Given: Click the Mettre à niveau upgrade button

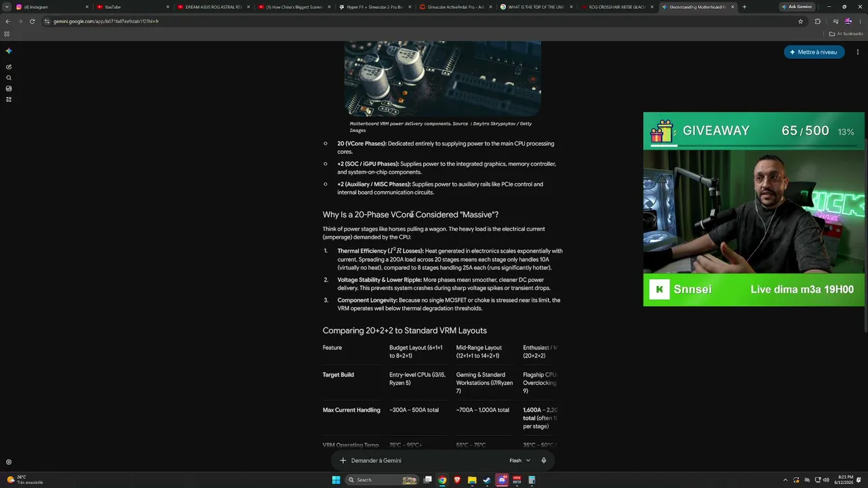Looking at the screenshot, I should pyautogui.click(x=814, y=52).
